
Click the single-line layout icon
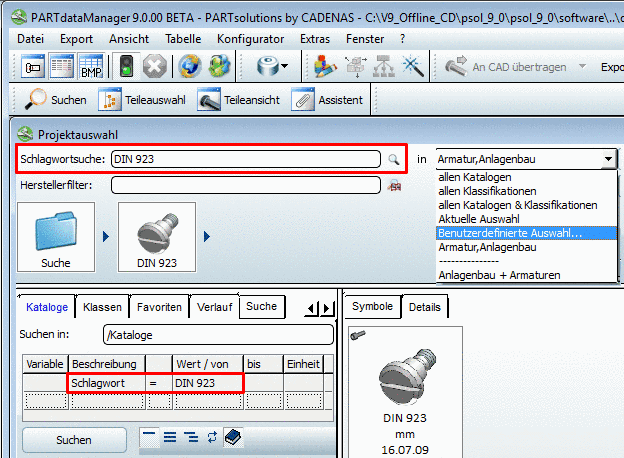tap(149, 437)
